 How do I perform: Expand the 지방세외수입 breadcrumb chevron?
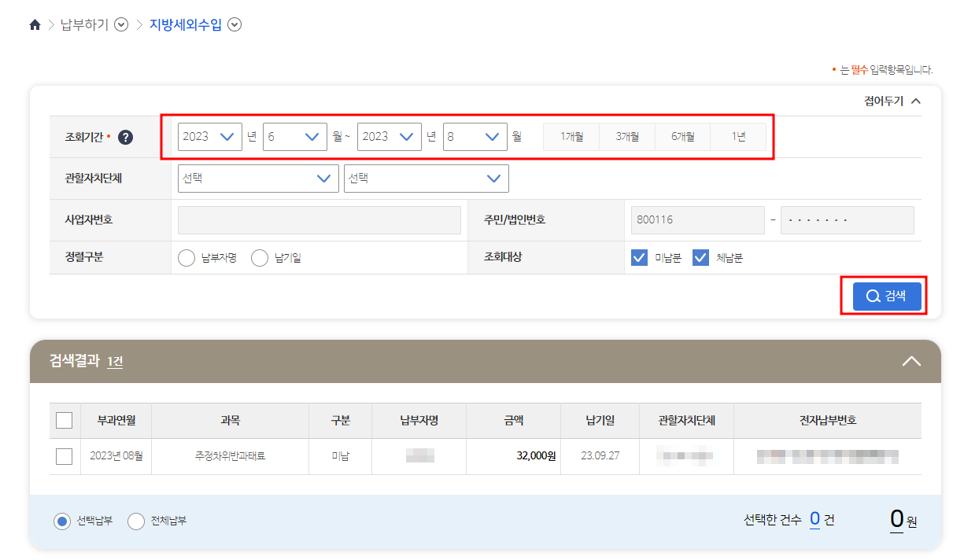(x=234, y=24)
